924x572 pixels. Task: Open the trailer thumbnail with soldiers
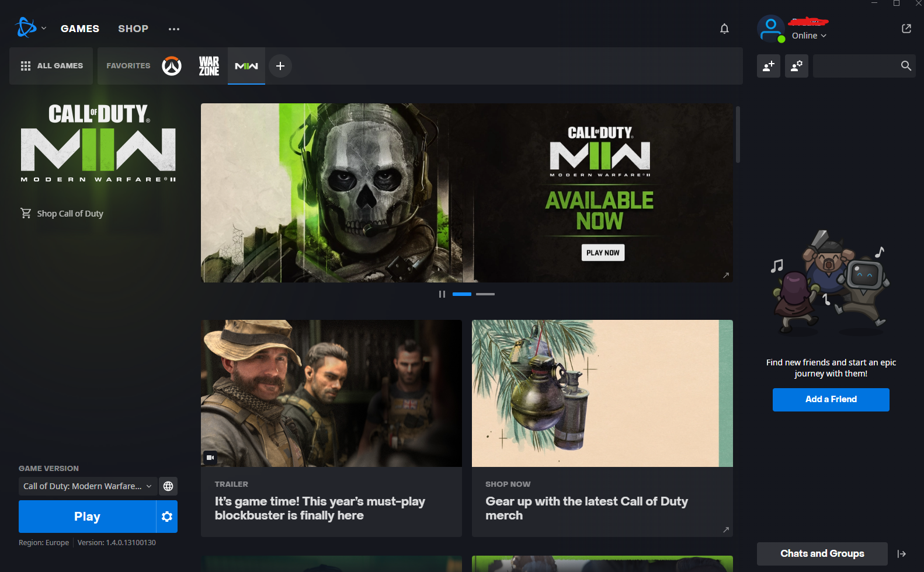tap(331, 393)
